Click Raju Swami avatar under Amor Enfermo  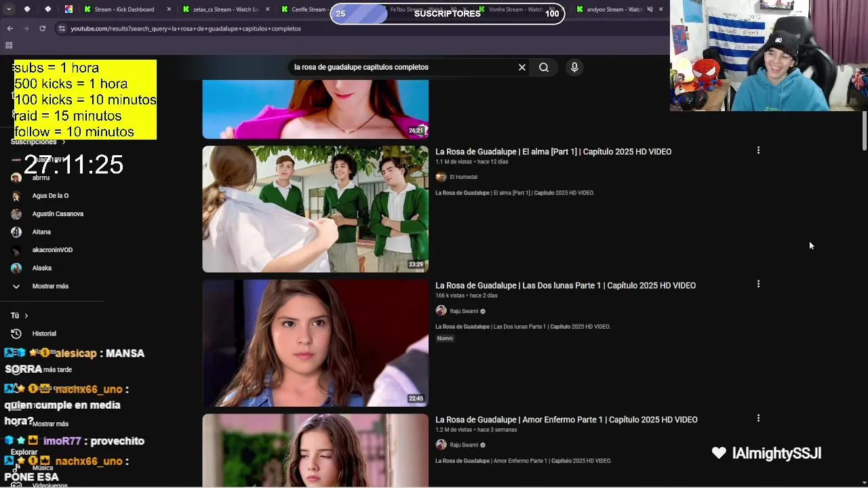(441, 445)
